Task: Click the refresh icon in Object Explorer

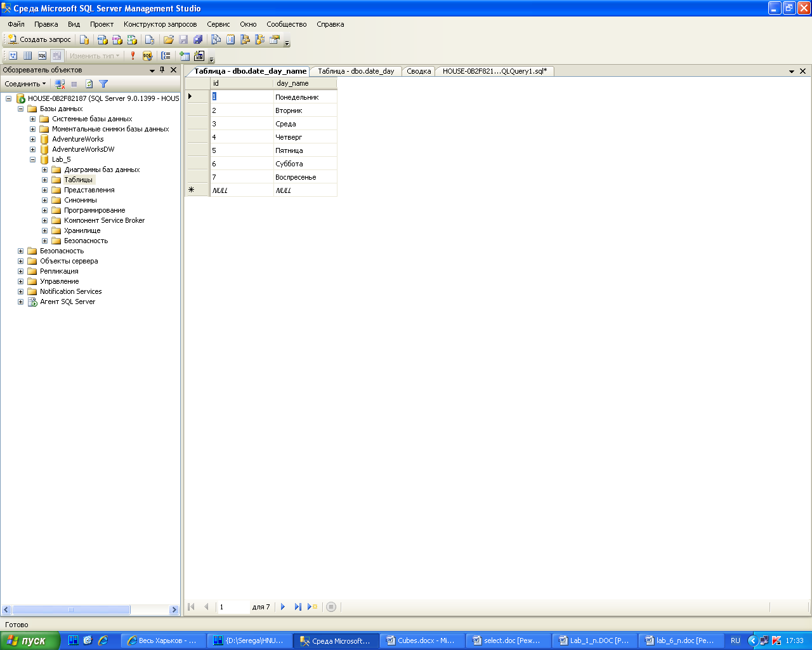Action: 89,84
